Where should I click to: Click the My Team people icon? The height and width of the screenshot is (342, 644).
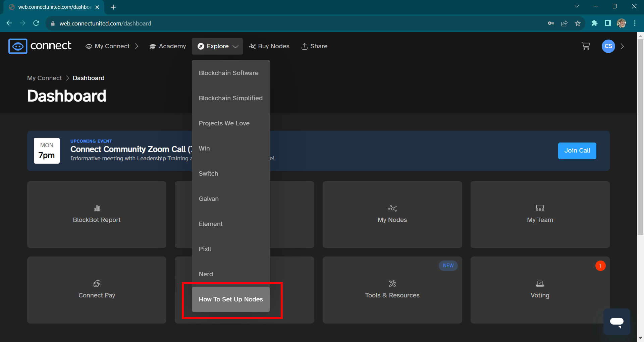540,208
